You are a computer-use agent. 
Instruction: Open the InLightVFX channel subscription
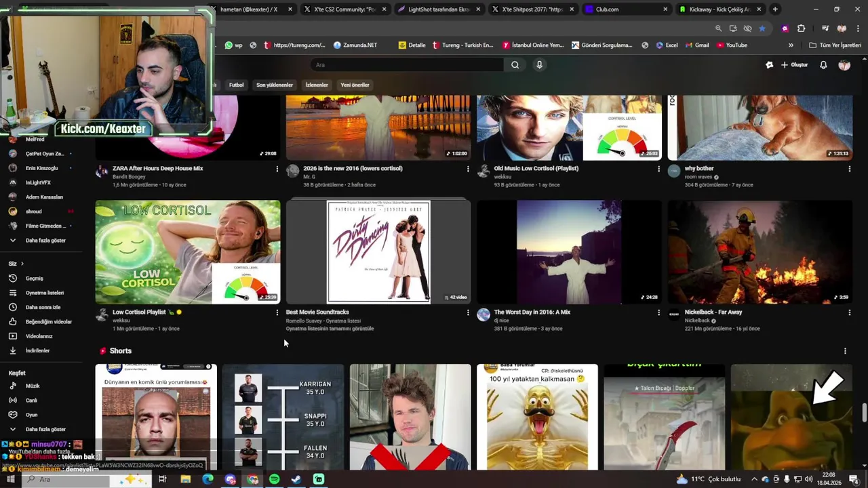(37, 182)
